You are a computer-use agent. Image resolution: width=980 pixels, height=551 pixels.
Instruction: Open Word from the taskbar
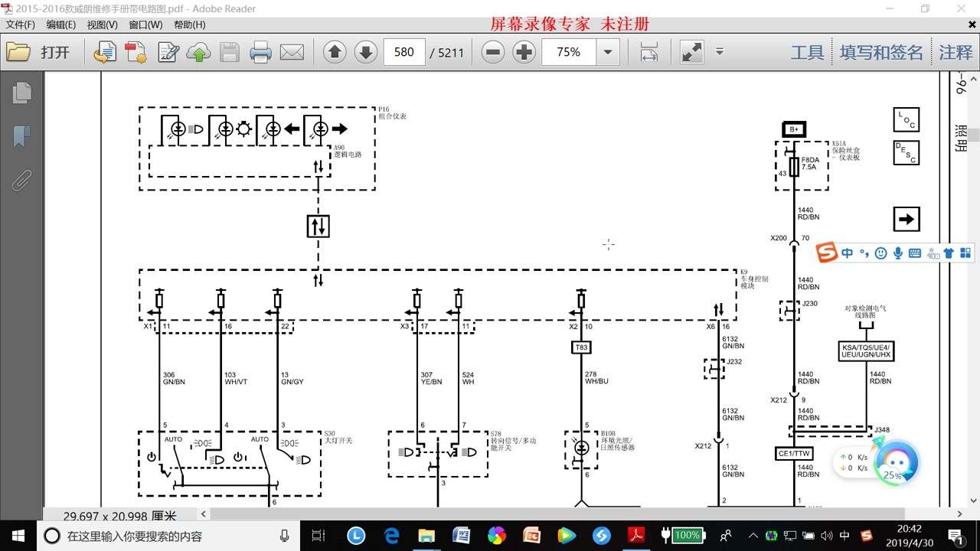click(x=462, y=536)
